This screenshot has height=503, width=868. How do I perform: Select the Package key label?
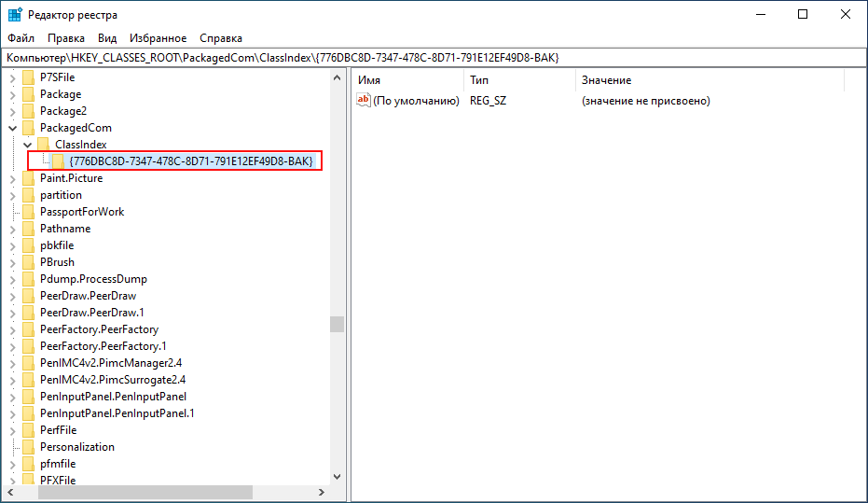coord(61,94)
